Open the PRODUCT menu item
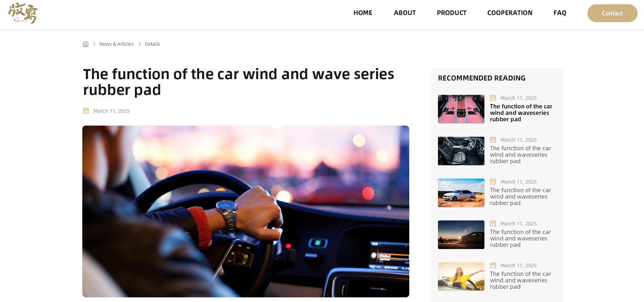This screenshot has height=302, width=644. pyautogui.click(x=452, y=13)
